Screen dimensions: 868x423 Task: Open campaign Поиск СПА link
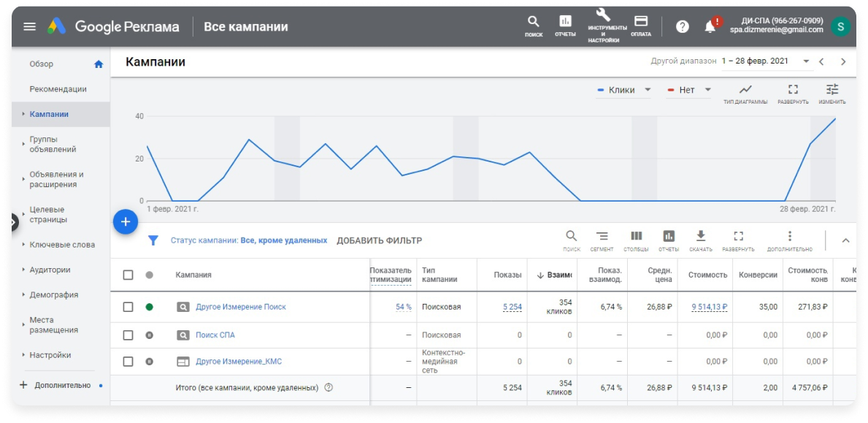[215, 335]
